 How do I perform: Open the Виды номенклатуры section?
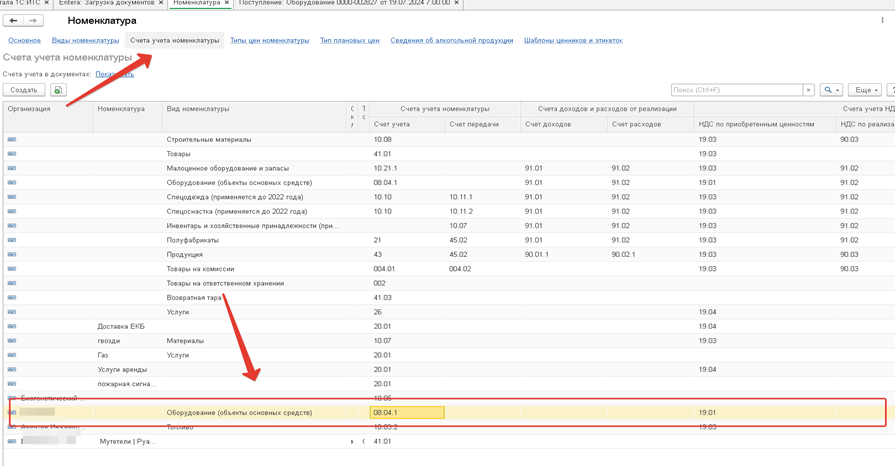pyautogui.click(x=86, y=41)
